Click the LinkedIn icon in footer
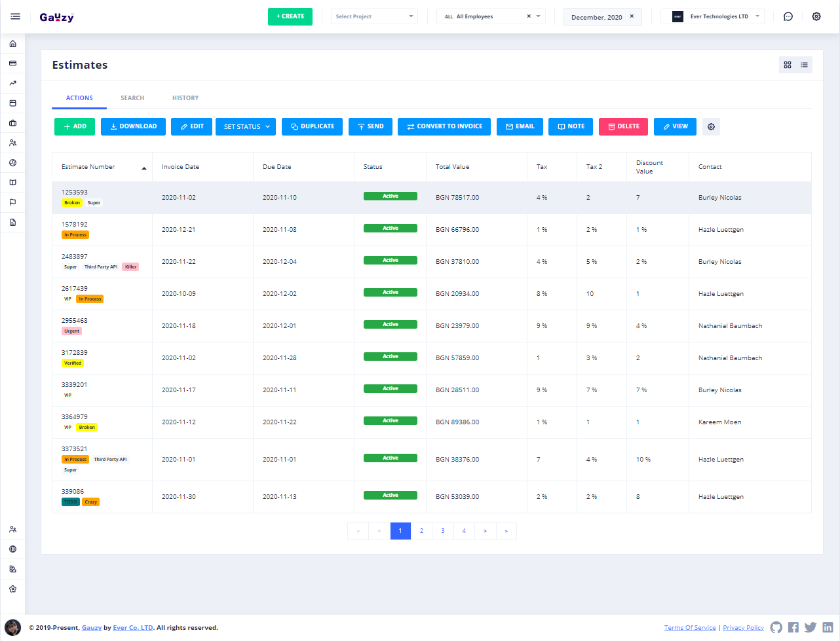The height and width of the screenshot is (641, 840). [x=828, y=627]
